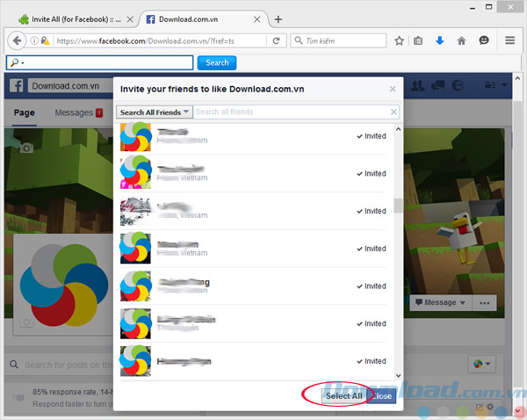The image size is (527, 420).
Task: Click the more options ellipsis button
Action: click(484, 302)
